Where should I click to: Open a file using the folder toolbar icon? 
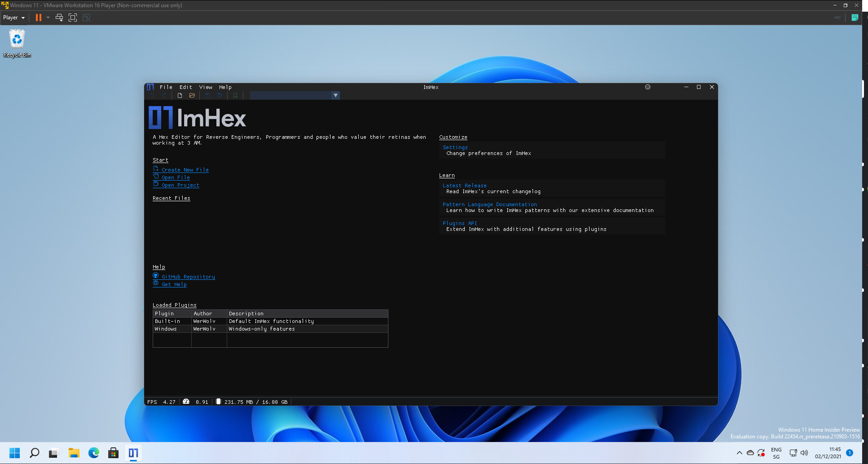192,95
